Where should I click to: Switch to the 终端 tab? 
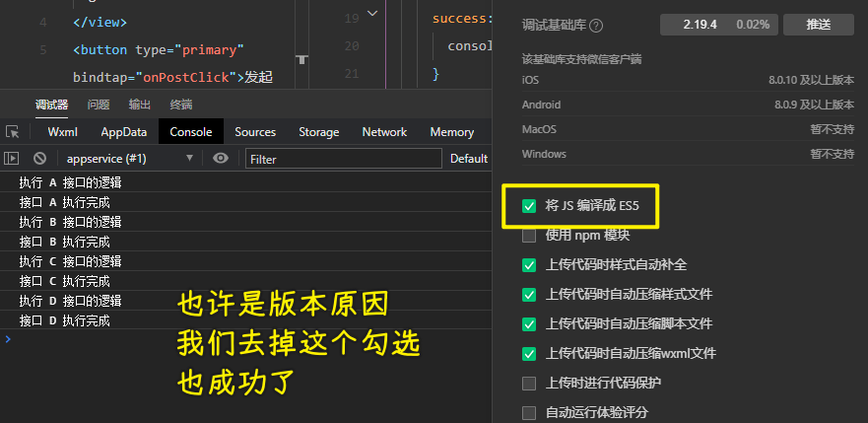pyautogui.click(x=181, y=105)
